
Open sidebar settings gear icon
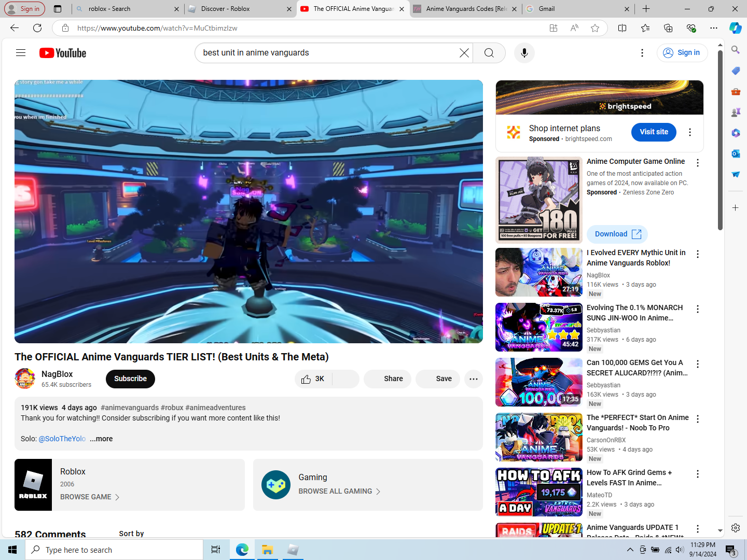tap(735, 528)
